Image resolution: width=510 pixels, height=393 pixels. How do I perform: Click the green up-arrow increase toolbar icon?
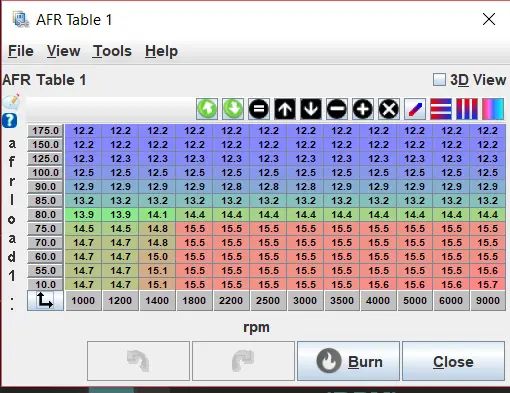click(207, 109)
